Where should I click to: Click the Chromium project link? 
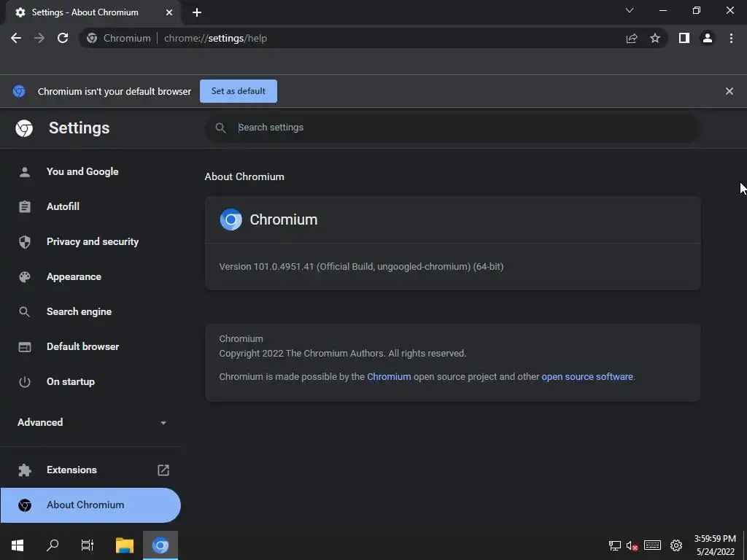[x=389, y=377]
